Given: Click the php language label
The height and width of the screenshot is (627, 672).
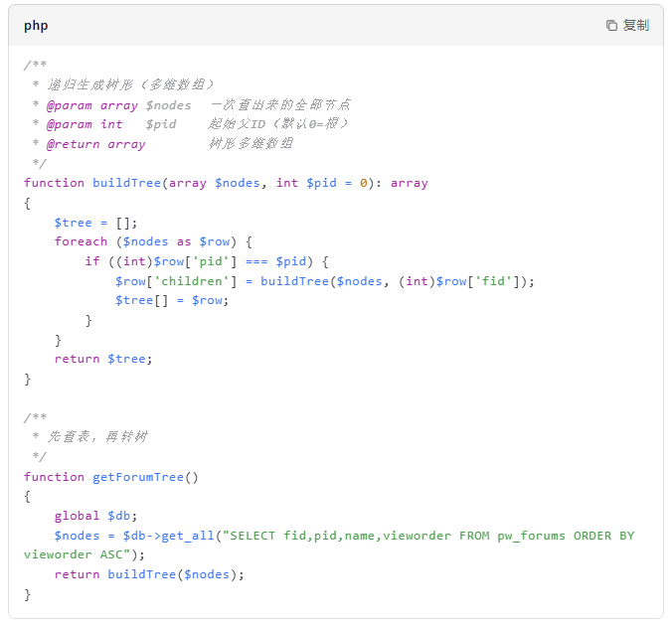Looking at the screenshot, I should point(36,26).
